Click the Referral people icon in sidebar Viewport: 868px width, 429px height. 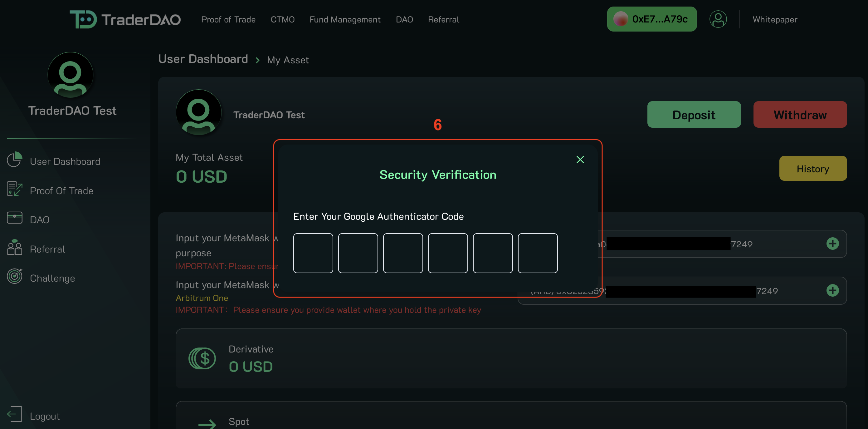pyautogui.click(x=14, y=248)
